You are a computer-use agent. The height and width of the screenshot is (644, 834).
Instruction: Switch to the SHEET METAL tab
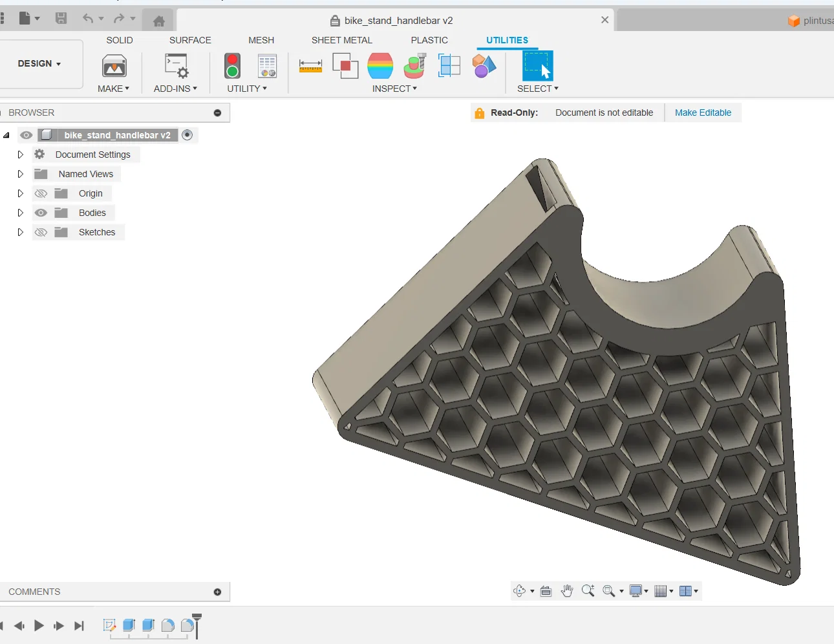(342, 40)
